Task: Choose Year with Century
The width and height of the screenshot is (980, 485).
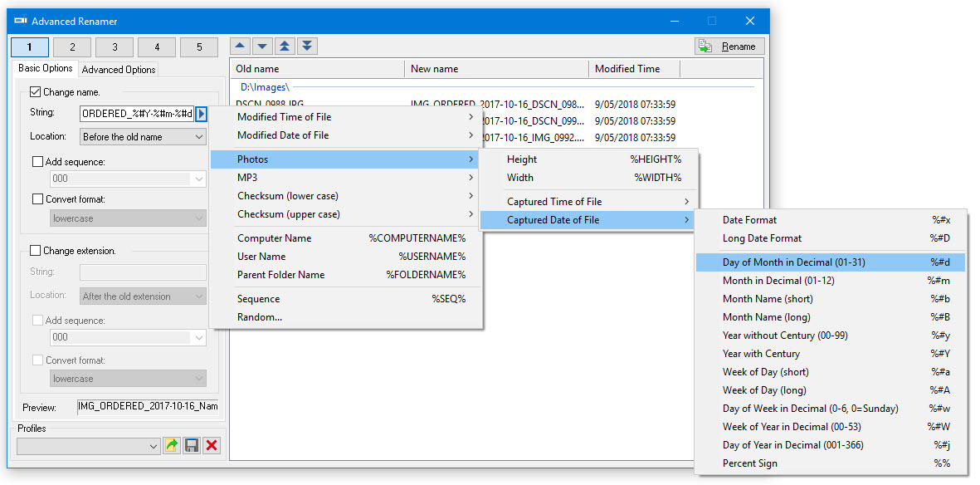Action: [x=831, y=354]
